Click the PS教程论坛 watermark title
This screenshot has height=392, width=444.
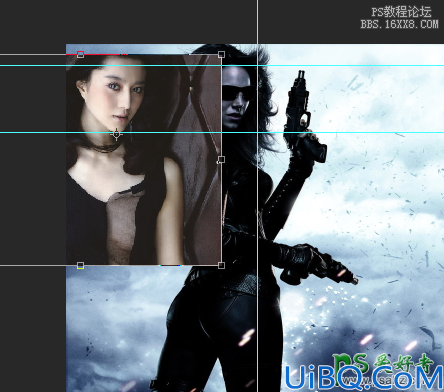(401, 12)
